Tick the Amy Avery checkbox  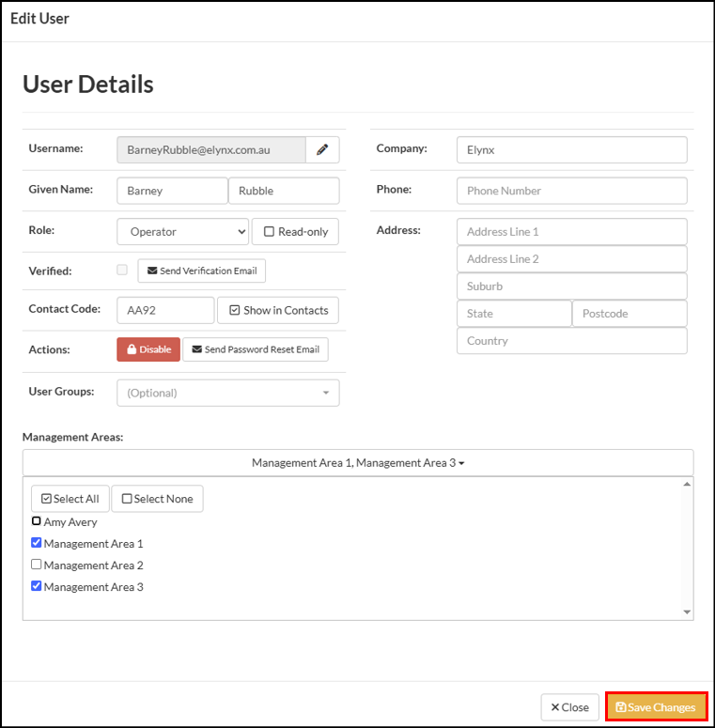(x=37, y=521)
